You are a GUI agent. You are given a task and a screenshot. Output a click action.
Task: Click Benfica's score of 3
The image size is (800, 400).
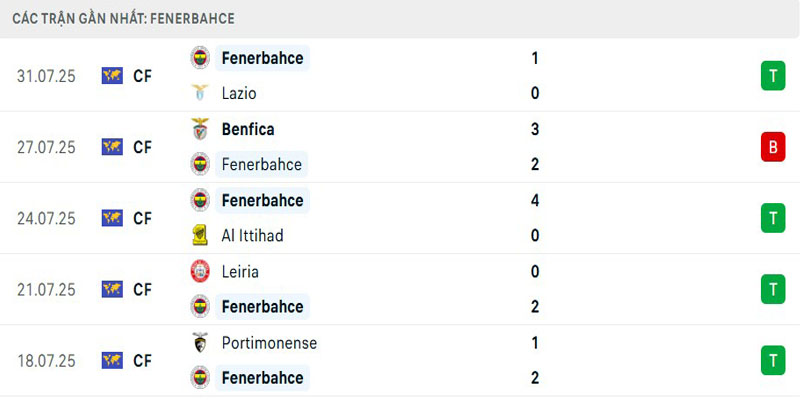[x=536, y=129]
